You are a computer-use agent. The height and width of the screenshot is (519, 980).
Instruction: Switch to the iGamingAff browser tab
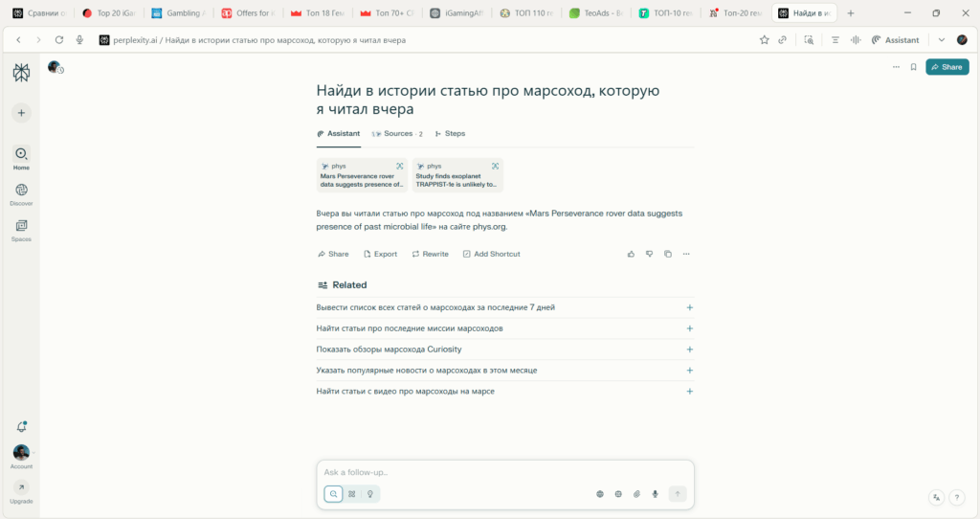pyautogui.click(x=457, y=13)
